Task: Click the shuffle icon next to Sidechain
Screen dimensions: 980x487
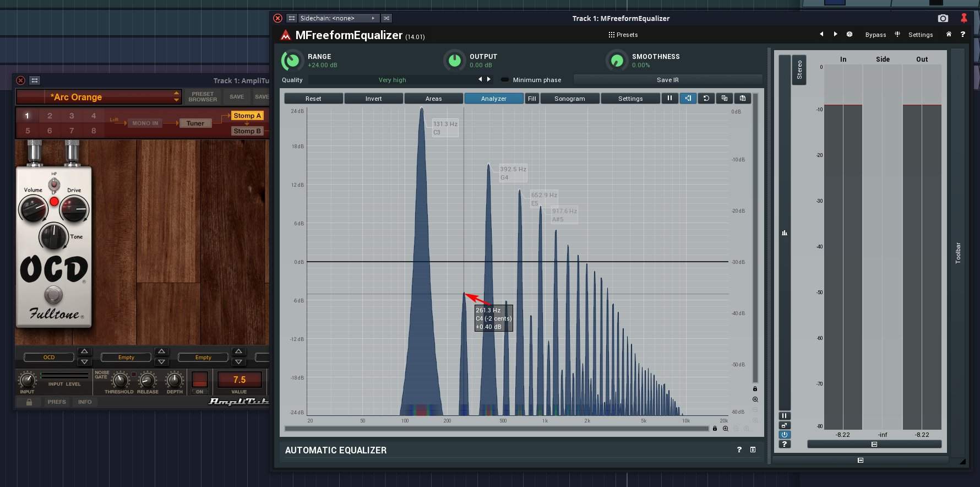Action: point(386,18)
